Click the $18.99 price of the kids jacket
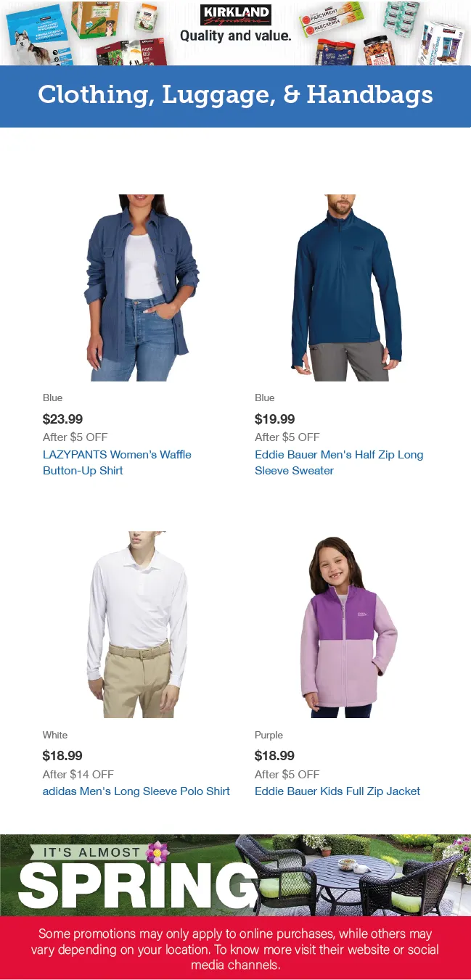 point(275,755)
